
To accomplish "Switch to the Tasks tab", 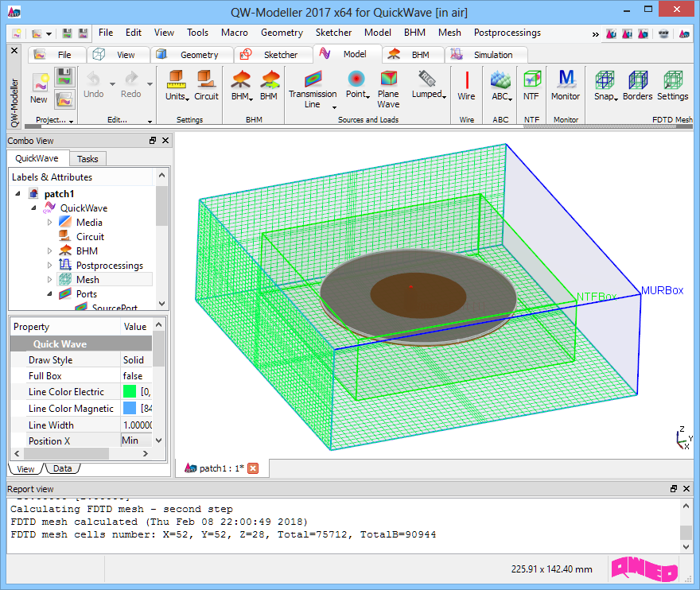I will tap(87, 159).
